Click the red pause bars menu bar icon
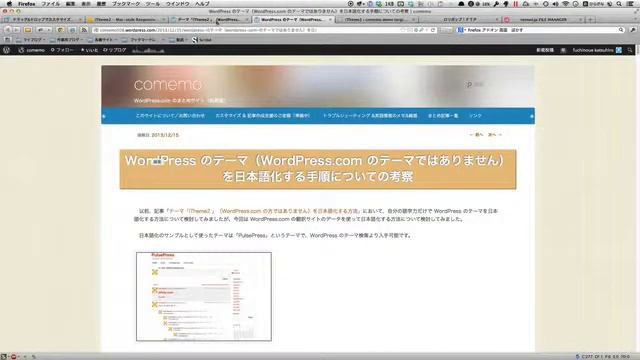Image resolution: width=640 pixels, height=360 pixels. click(x=516, y=4)
